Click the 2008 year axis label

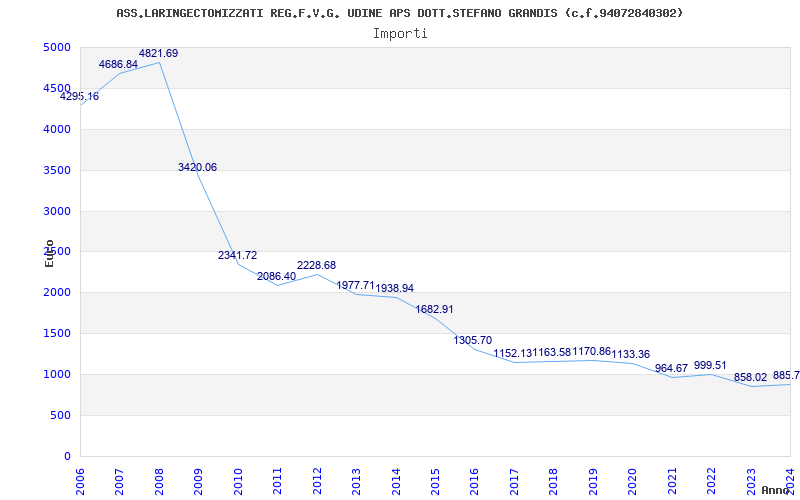pos(159,482)
